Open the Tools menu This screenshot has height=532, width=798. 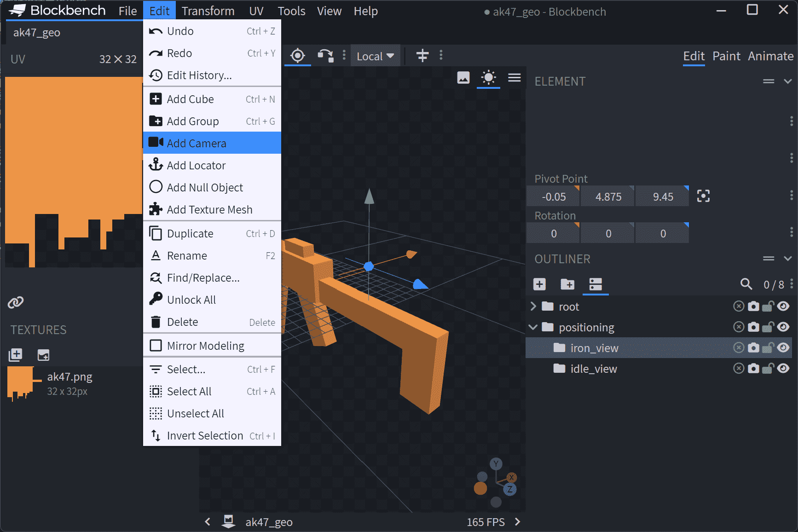[x=291, y=11]
